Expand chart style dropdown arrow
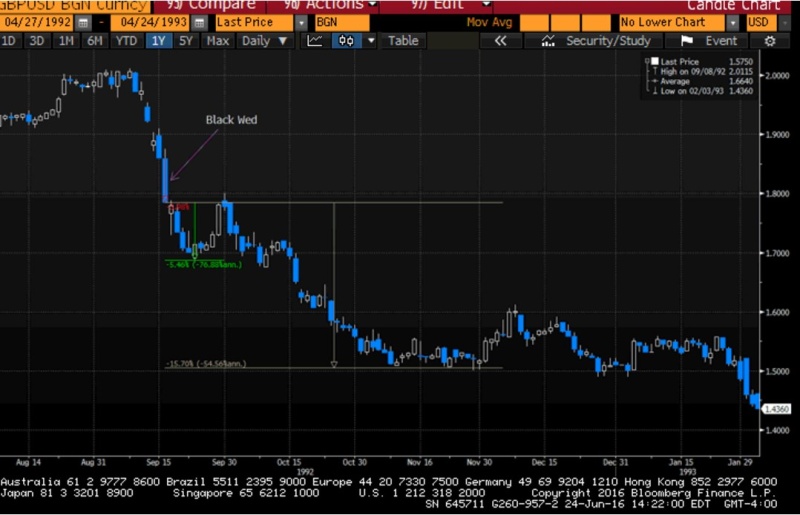The width and height of the screenshot is (800, 515). [371, 41]
